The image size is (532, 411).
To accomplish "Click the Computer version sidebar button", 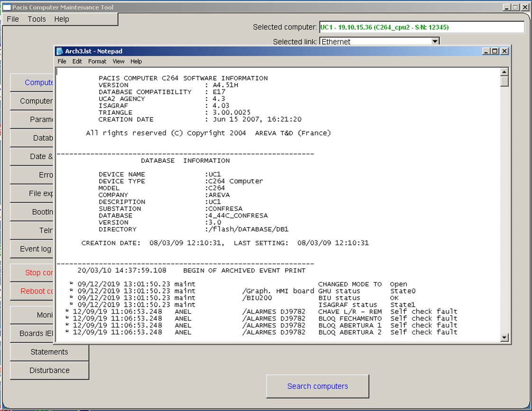I will [x=32, y=101].
